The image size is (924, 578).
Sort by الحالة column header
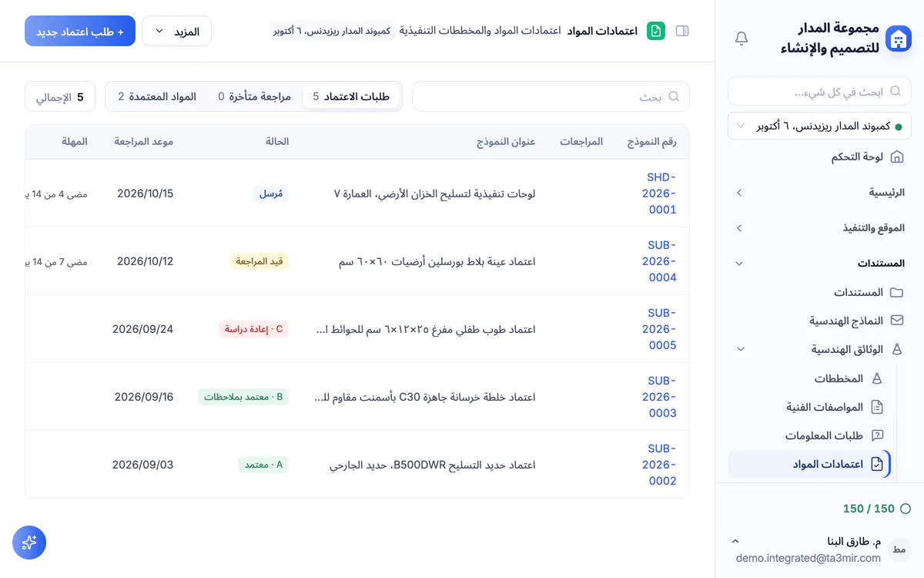(277, 142)
